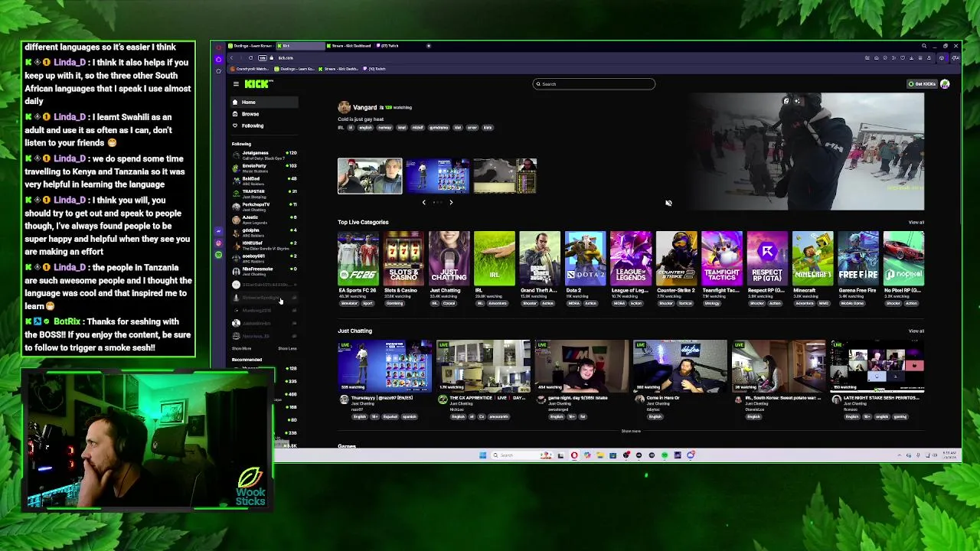Open the Thursdayyy Just Chatting stream
This screenshot has height=551, width=980.
(384, 366)
